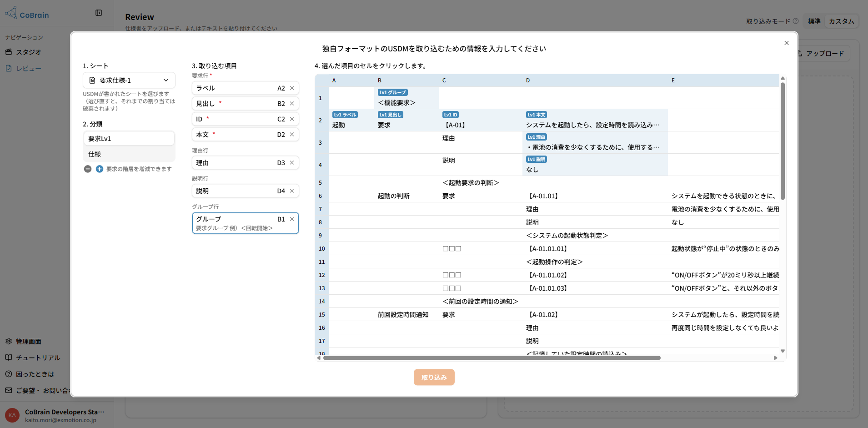The image size is (868, 428).
Task: Click cell システムを起動したら、設定時間を読み込み
Action: [x=595, y=121]
